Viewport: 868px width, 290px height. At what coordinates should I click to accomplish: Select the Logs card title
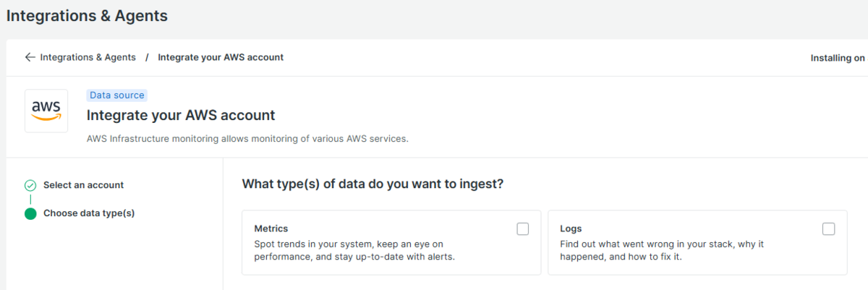[571, 229]
